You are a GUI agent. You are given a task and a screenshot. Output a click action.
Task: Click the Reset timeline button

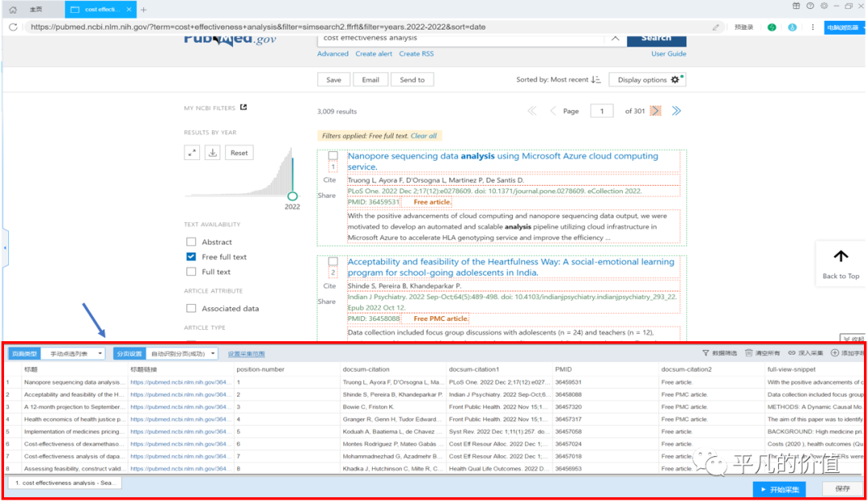point(240,153)
